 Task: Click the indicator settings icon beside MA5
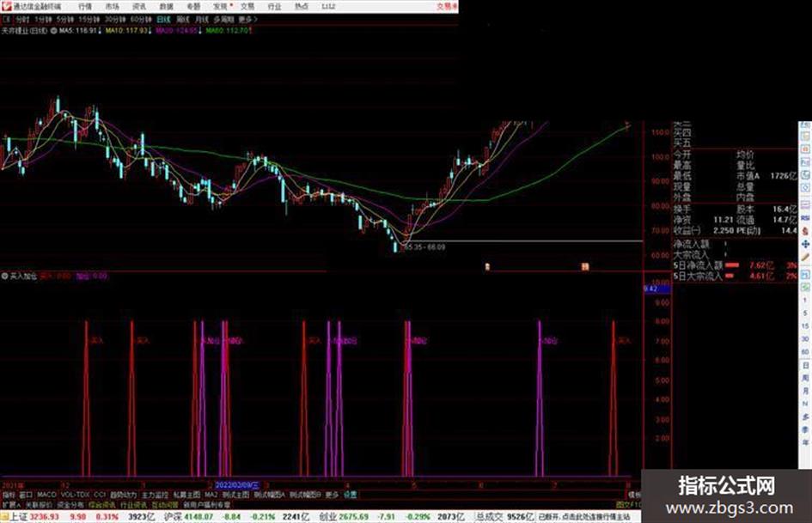pyautogui.click(x=53, y=31)
